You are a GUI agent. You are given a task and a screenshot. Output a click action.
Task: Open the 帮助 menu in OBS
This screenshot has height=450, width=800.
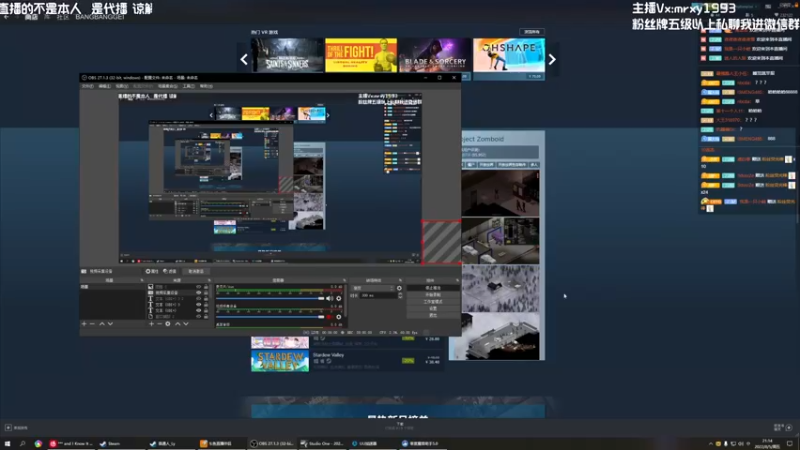pyautogui.click(x=206, y=86)
